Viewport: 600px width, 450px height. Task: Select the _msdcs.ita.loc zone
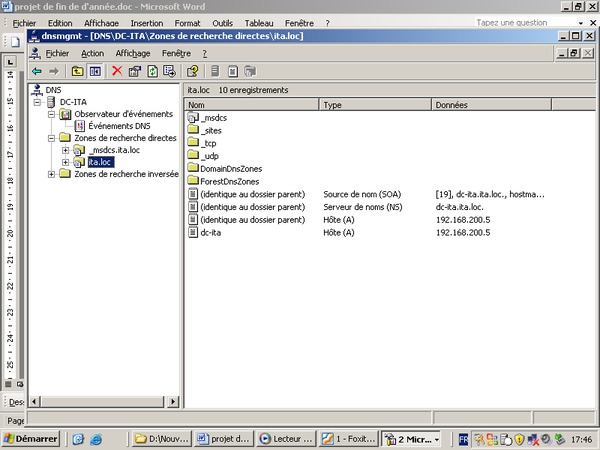click(x=113, y=150)
